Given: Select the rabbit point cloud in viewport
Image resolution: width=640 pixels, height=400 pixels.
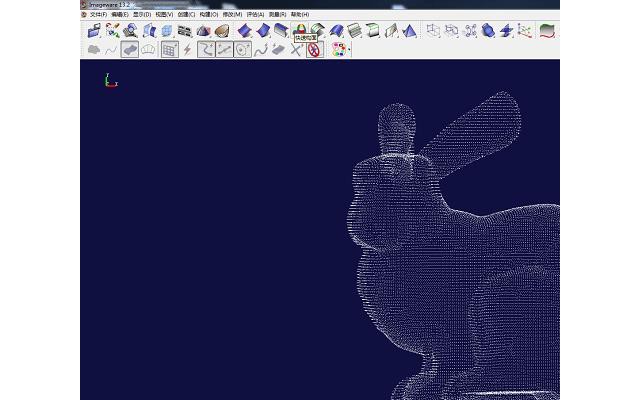Looking at the screenshot, I should pyautogui.click(x=453, y=245).
